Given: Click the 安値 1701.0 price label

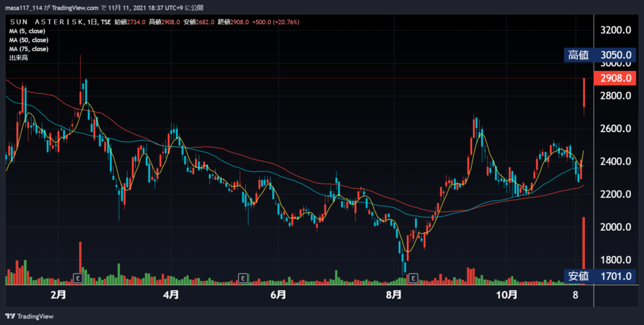Looking at the screenshot, I should 600,276.
